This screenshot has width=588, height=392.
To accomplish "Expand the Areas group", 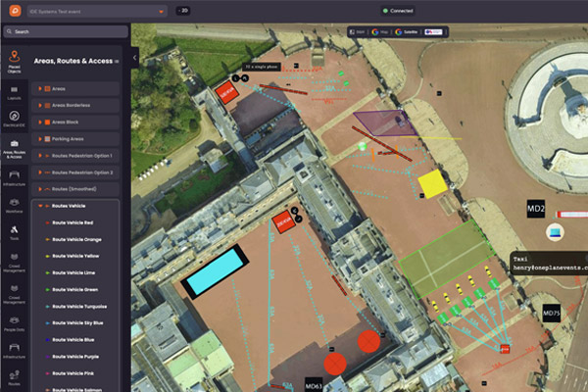I will (40, 89).
